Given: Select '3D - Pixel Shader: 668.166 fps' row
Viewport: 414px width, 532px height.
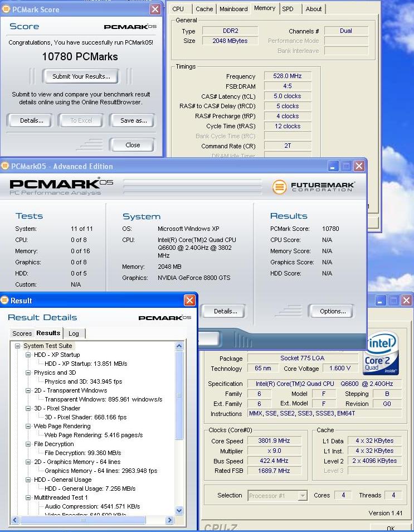Looking at the screenshot, I should click(x=85, y=417).
